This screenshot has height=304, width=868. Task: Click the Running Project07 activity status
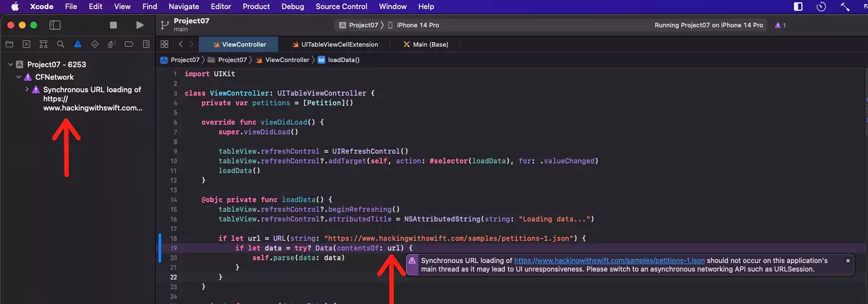[708, 25]
